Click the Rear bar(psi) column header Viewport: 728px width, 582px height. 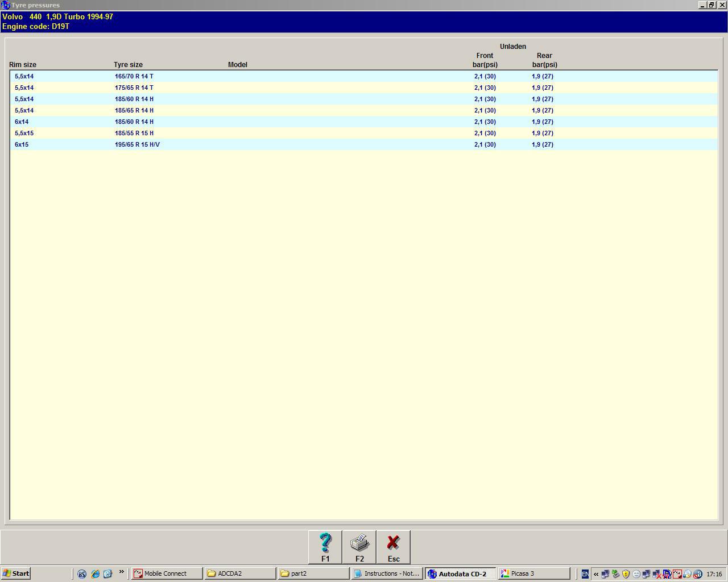pos(545,60)
